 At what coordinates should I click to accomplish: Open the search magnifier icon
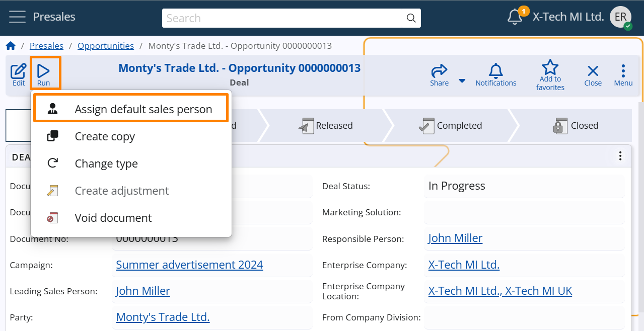pyautogui.click(x=411, y=18)
